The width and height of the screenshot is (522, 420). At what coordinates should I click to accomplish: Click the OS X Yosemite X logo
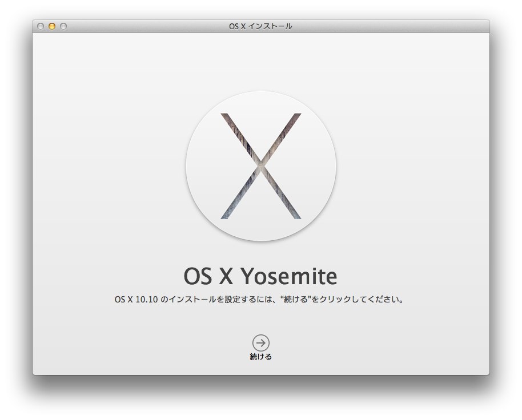click(260, 166)
